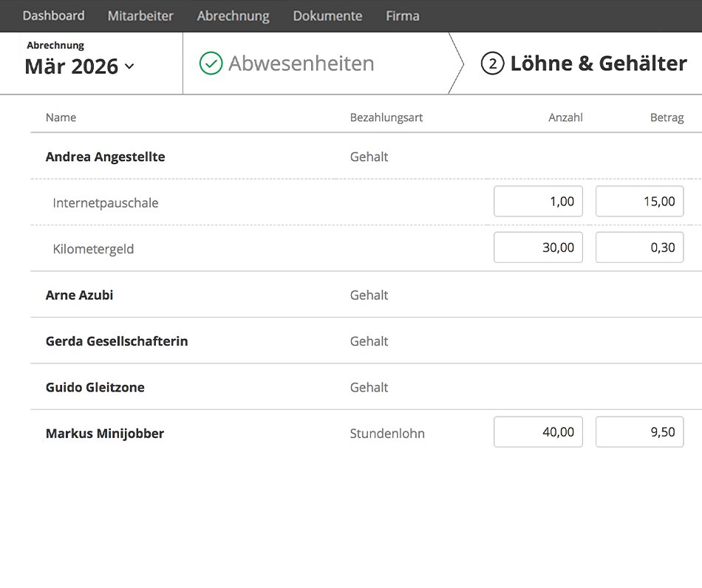Select the Arne Azubi row
The image size is (702, 588).
pyautogui.click(x=79, y=295)
